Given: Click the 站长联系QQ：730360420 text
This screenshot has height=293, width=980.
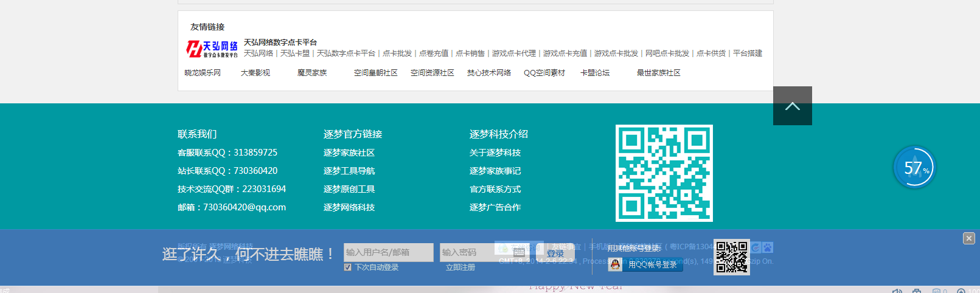Looking at the screenshot, I should tap(228, 171).
